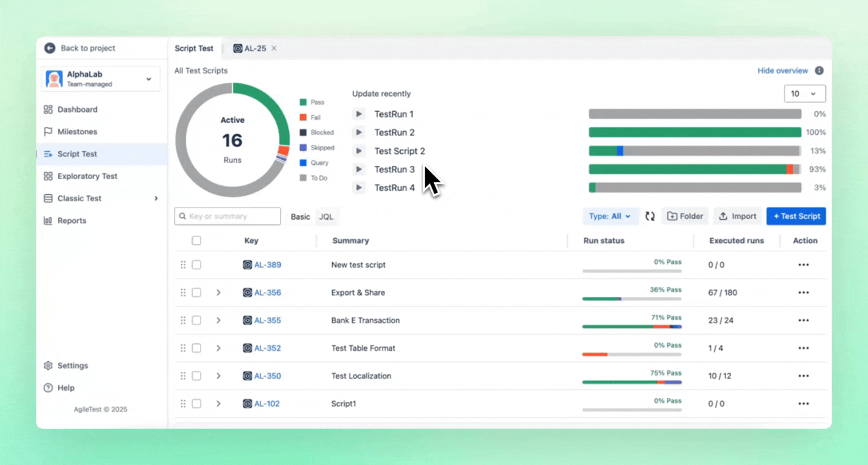The width and height of the screenshot is (868, 465).
Task: Click the Milestones flag icon in sidebar
Action: pyautogui.click(x=48, y=131)
